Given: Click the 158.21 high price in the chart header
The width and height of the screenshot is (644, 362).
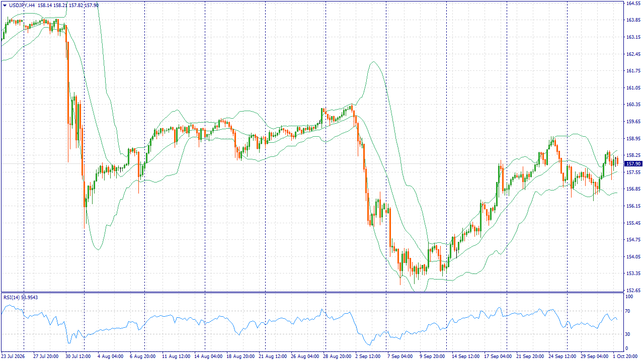Looking at the screenshot, I should [60, 6].
